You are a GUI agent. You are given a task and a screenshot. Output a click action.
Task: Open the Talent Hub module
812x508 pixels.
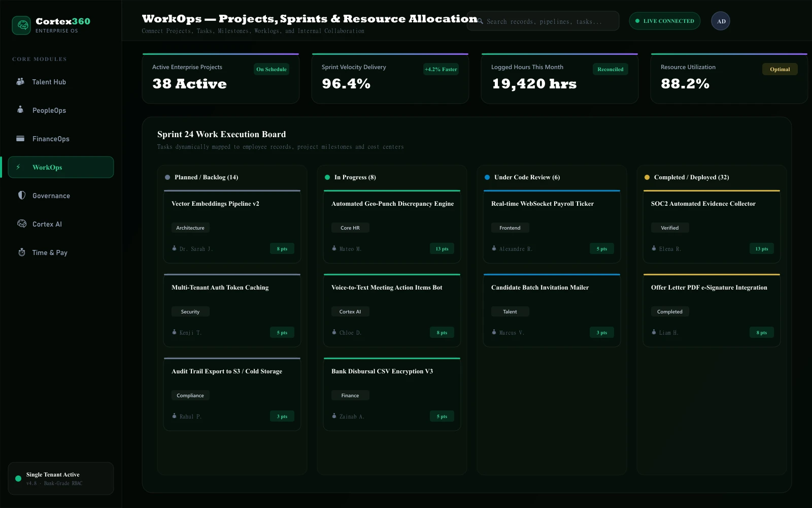(61, 82)
